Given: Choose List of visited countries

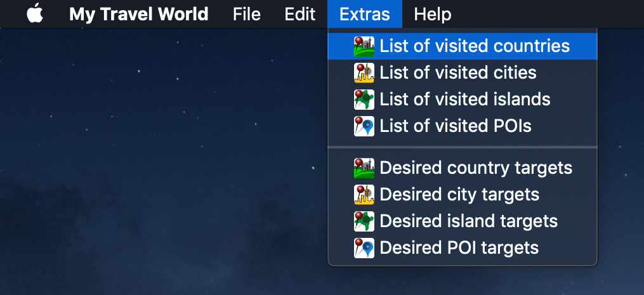Looking at the screenshot, I should tap(463, 46).
